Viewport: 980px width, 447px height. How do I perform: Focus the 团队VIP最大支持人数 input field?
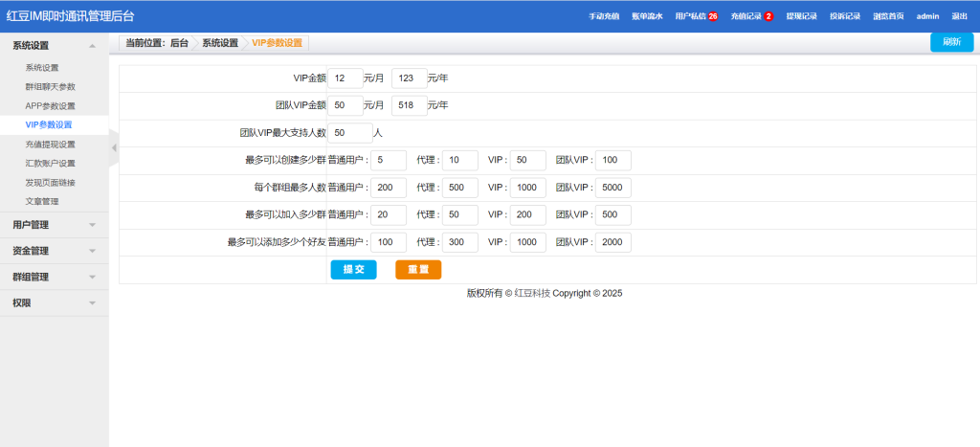point(348,133)
